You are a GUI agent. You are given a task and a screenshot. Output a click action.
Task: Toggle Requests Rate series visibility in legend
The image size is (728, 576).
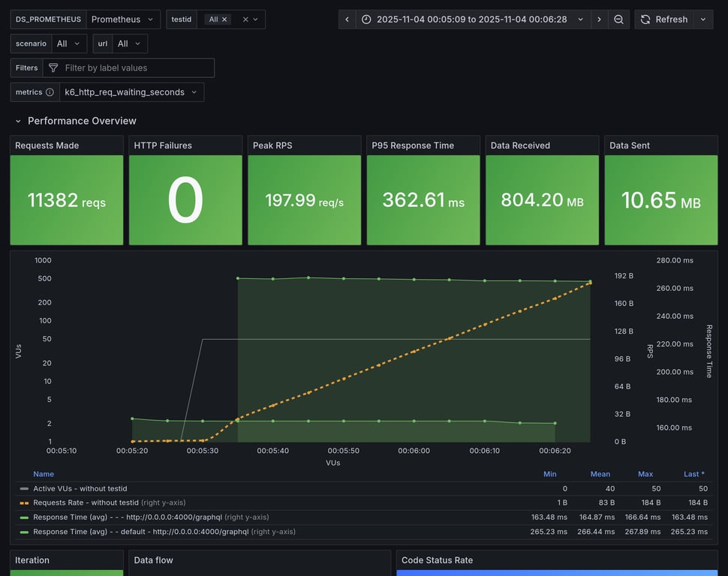[x=86, y=502]
